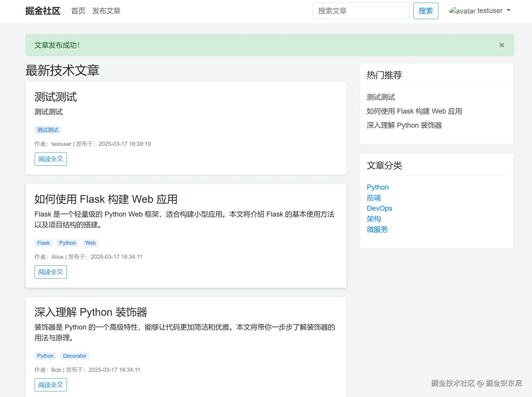The height and width of the screenshot is (397, 532).
Task: Click the 文章分类 heading
Action: pyautogui.click(x=384, y=165)
